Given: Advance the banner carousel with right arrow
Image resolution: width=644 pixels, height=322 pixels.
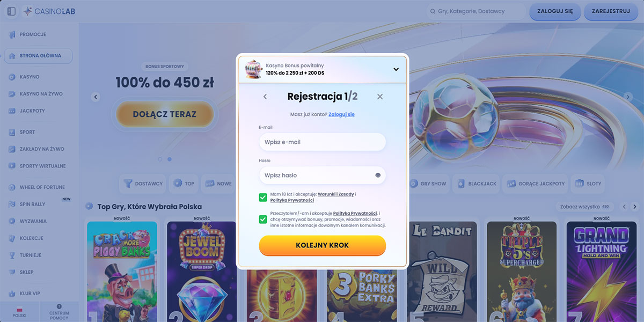Looking at the screenshot, I should tap(628, 97).
